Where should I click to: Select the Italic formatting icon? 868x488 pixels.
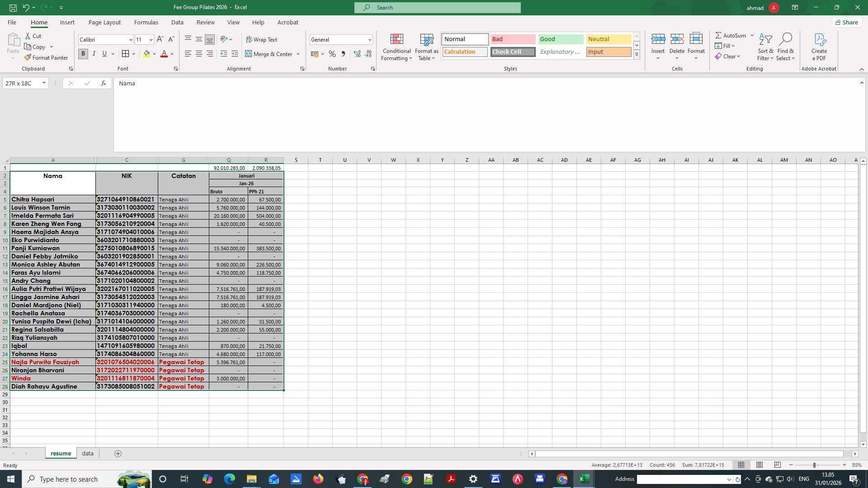(94, 54)
